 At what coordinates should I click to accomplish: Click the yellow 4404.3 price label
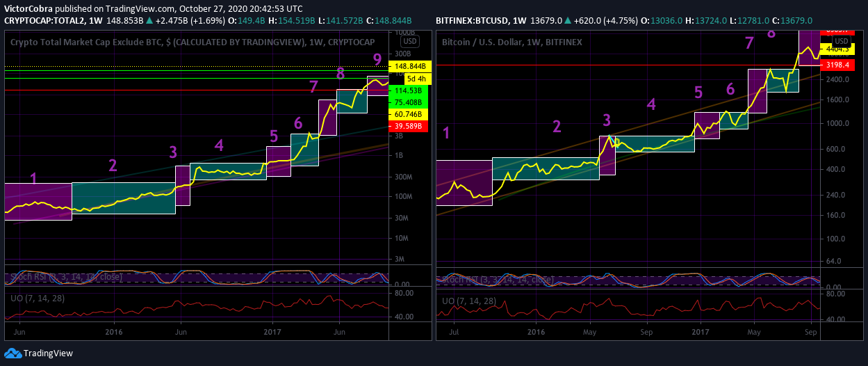click(836, 50)
